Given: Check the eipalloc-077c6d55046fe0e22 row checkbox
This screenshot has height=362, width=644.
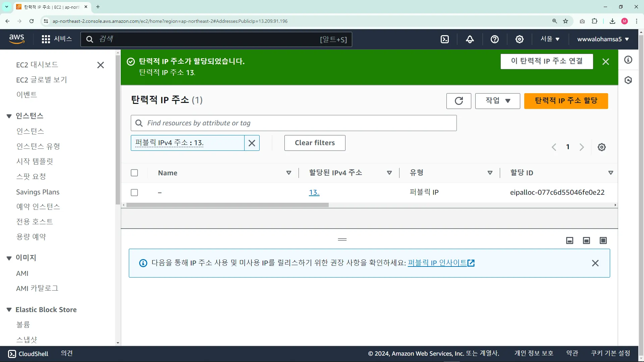Looking at the screenshot, I should (x=135, y=193).
